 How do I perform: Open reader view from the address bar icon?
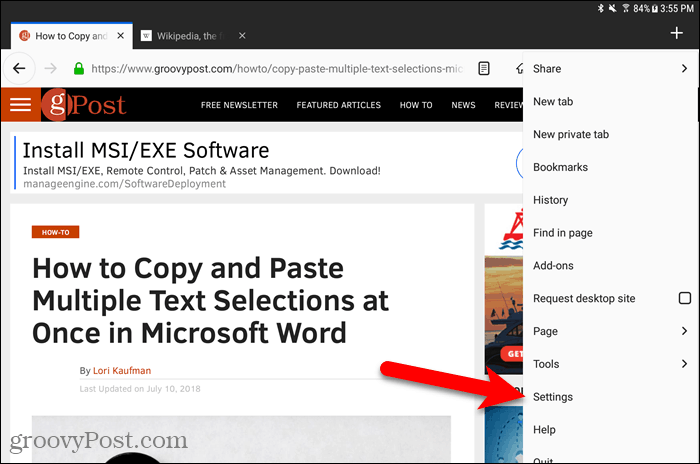(483, 68)
